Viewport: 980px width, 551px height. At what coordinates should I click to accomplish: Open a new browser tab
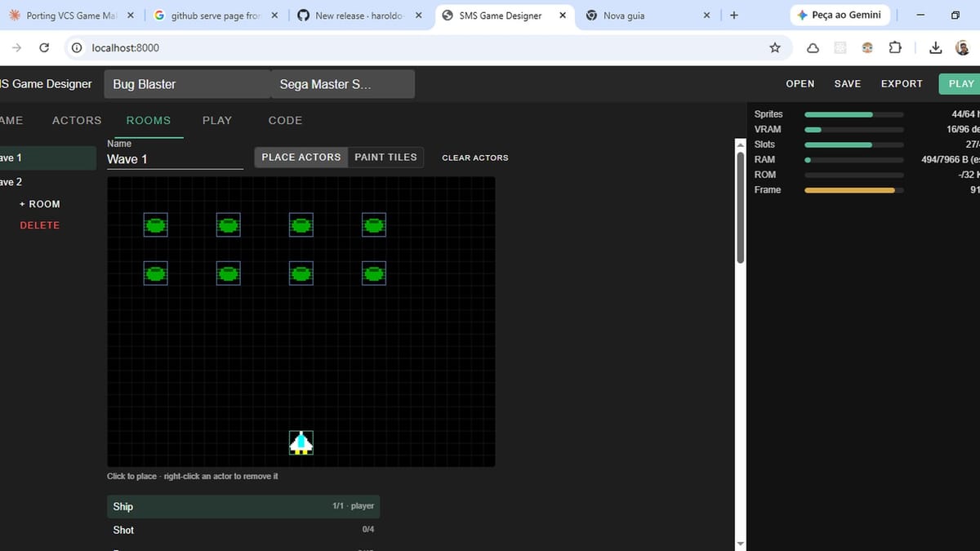click(x=733, y=16)
